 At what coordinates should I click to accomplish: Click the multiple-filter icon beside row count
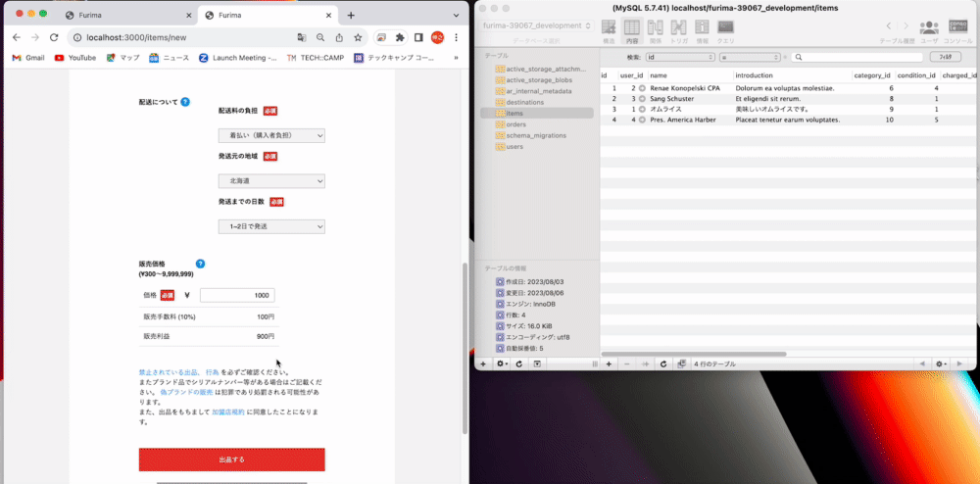(x=682, y=364)
